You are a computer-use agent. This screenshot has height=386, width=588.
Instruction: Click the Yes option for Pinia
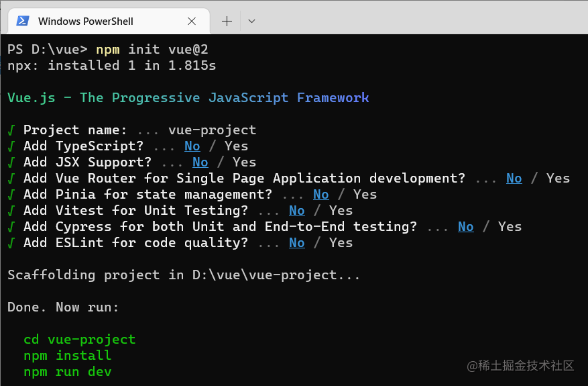tap(365, 195)
